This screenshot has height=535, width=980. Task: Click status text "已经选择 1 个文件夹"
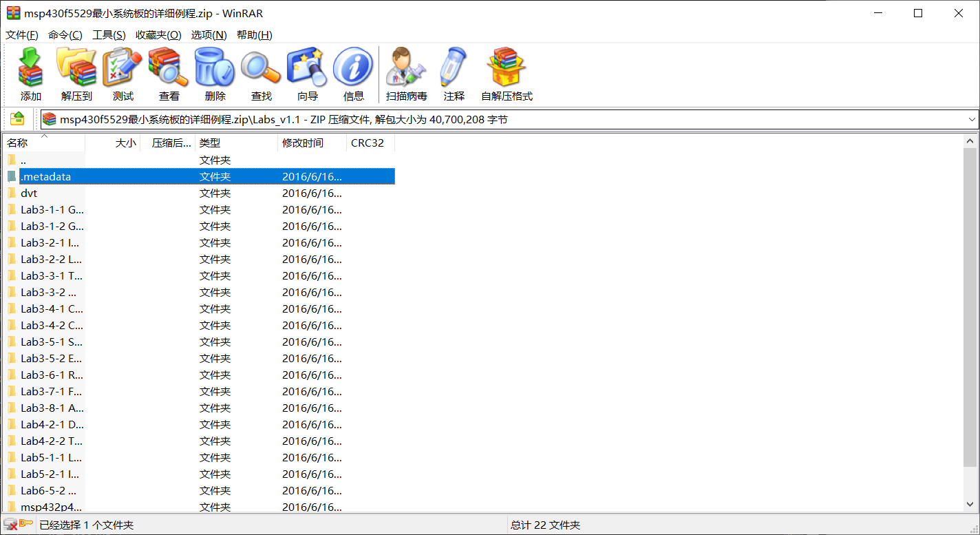pos(87,525)
